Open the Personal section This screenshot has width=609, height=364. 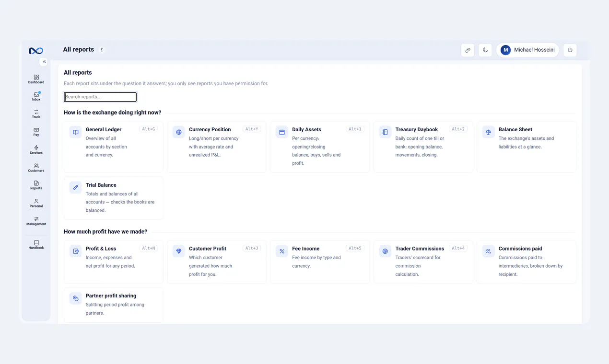point(36,203)
